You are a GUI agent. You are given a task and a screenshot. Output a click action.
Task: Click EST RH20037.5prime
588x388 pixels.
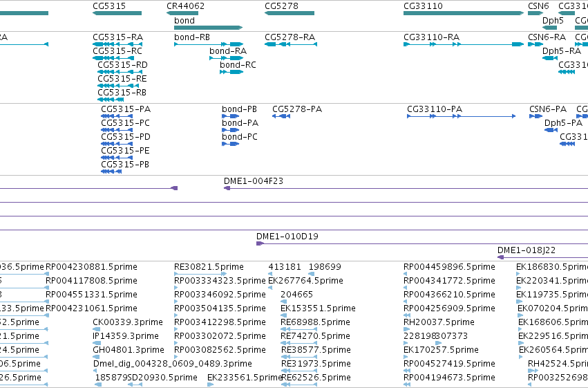coord(439,322)
